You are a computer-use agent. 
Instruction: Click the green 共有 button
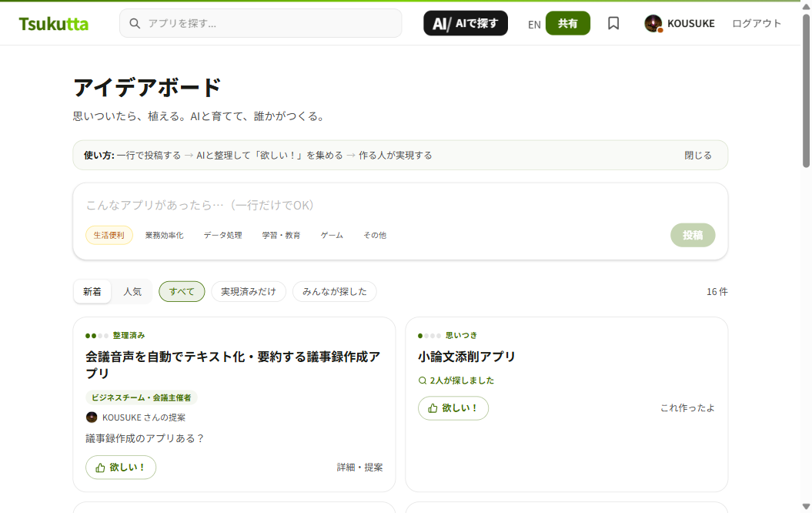567,23
